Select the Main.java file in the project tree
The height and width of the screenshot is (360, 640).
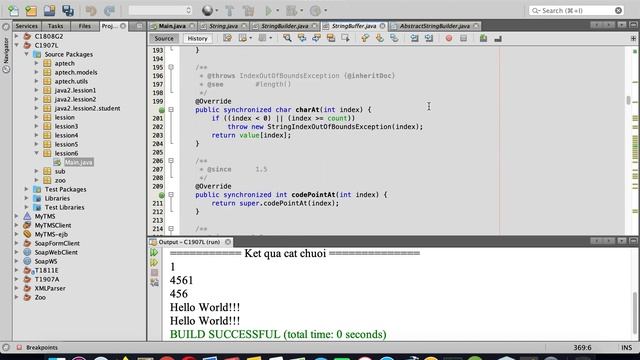[x=78, y=162]
